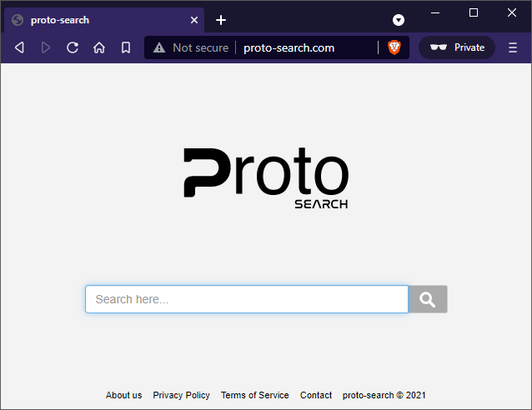Expand the tab search dropdown arrow

click(x=399, y=20)
